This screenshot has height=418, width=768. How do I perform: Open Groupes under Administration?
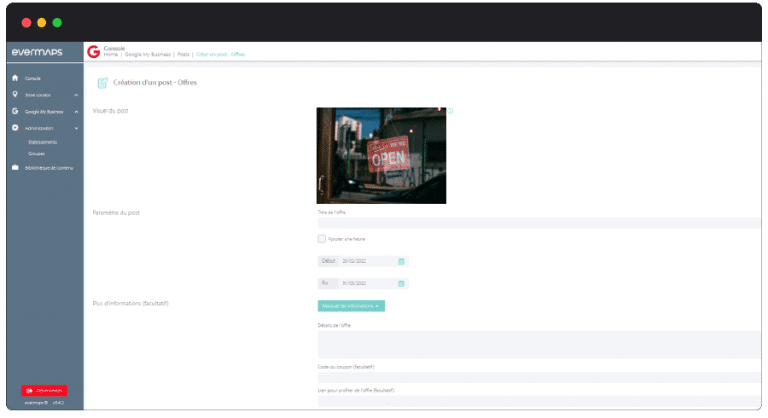[x=37, y=154]
